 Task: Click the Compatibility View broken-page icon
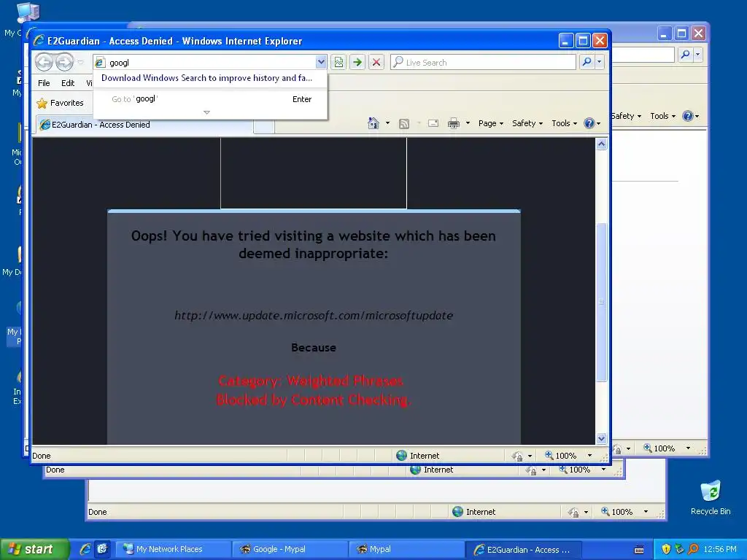point(338,63)
